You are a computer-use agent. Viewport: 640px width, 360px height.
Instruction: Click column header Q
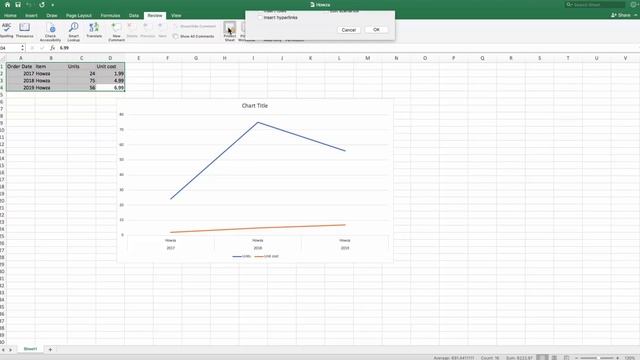coord(482,58)
